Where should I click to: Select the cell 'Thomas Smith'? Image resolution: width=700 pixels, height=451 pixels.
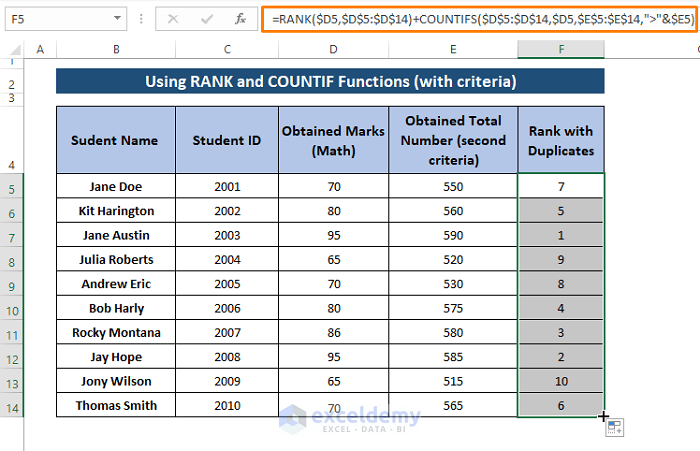pos(116,405)
